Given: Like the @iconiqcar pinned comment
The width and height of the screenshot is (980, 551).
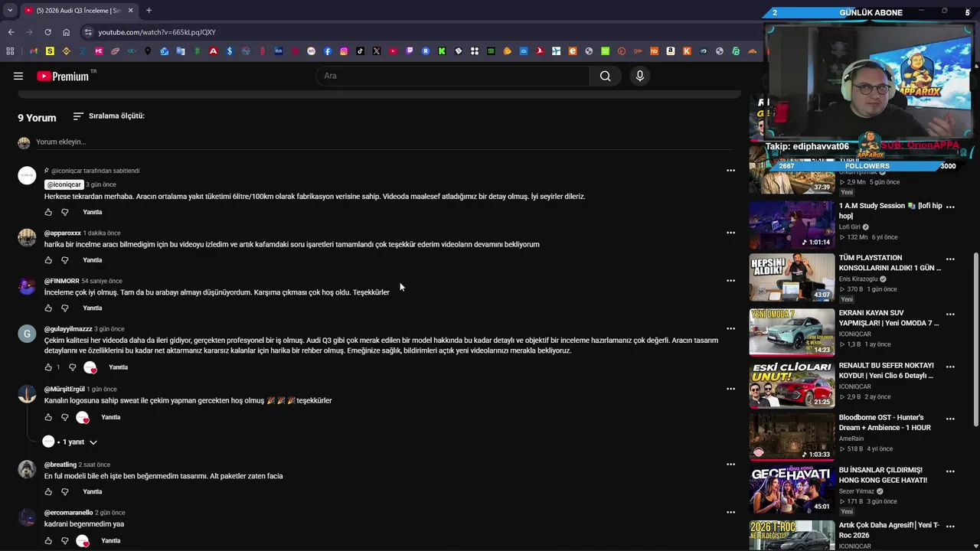Looking at the screenshot, I should point(48,212).
